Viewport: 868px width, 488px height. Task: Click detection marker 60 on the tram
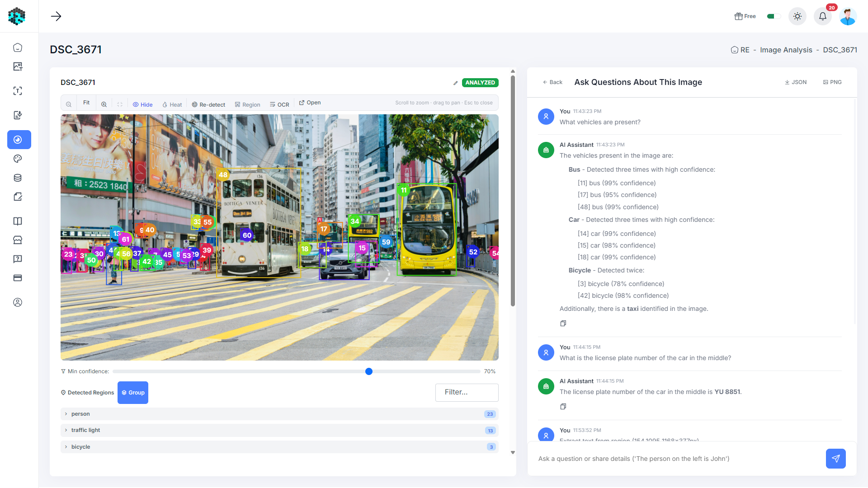coord(247,235)
